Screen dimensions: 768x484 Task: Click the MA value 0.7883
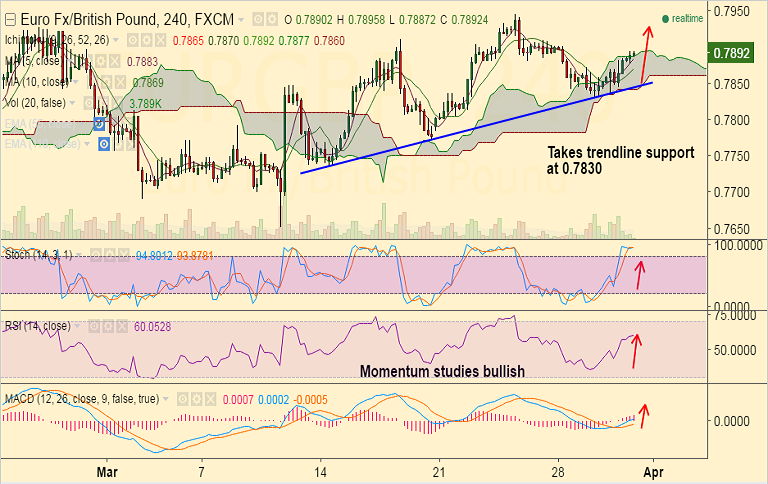(x=143, y=62)
